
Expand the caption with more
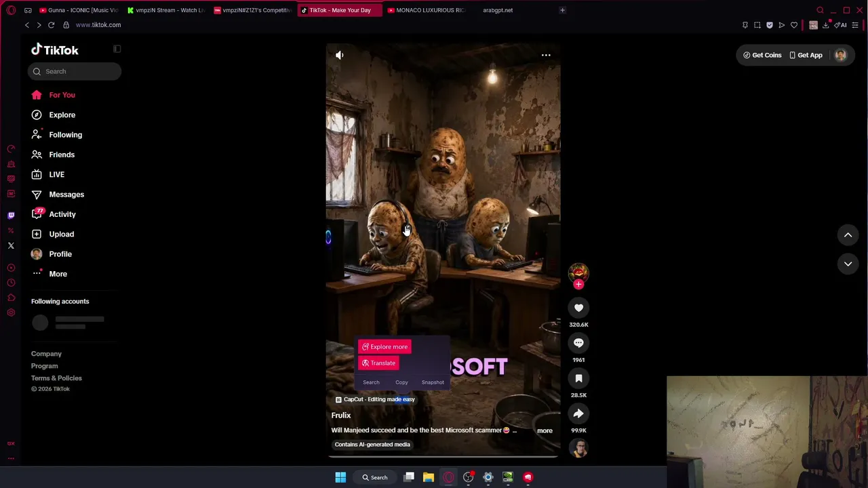545,430
